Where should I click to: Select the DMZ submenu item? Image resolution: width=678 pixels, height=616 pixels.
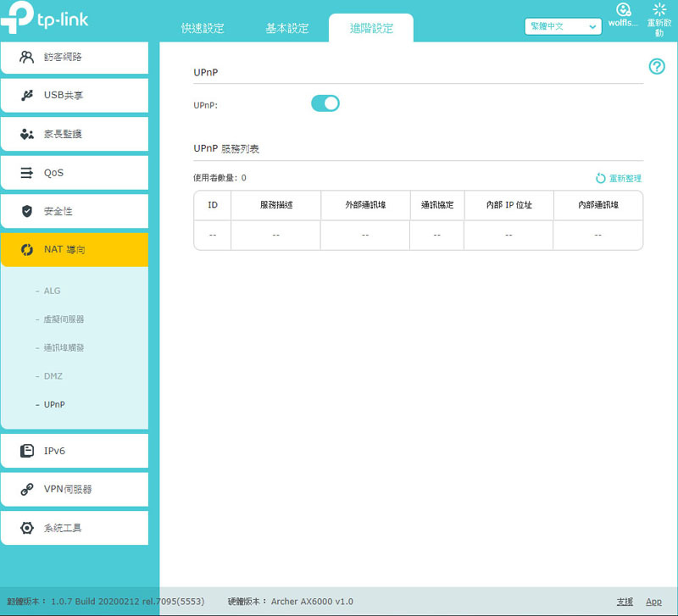pyautogui.click(x=53, y=376)
